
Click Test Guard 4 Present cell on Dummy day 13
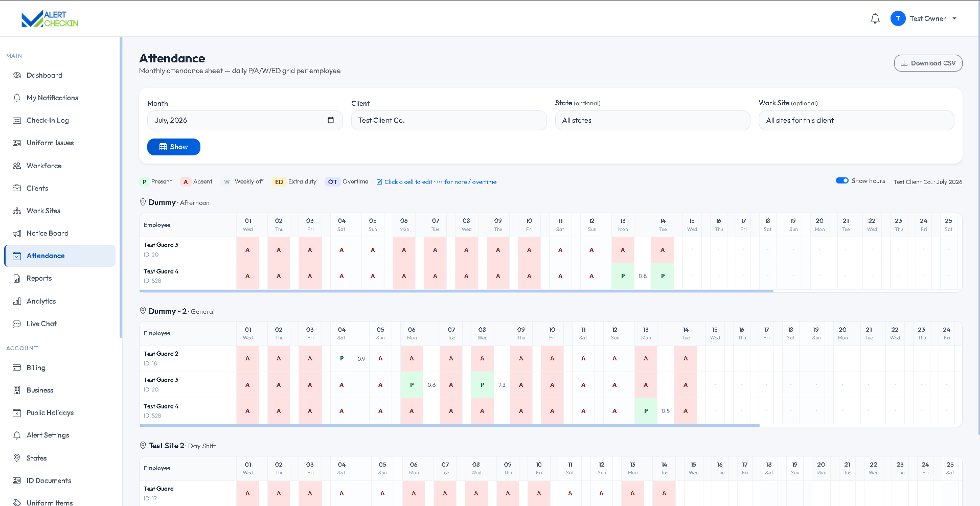pyautogui.click(x=623, y=276)
